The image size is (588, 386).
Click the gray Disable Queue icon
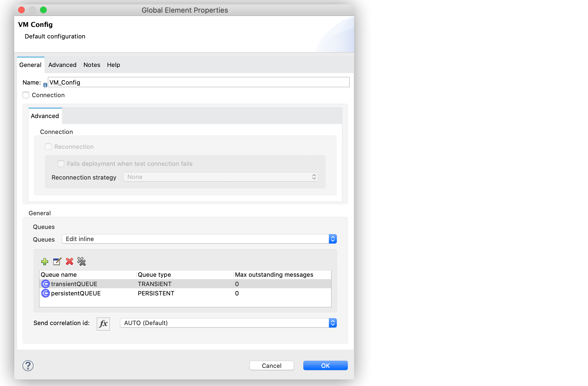tap(82, 262)
